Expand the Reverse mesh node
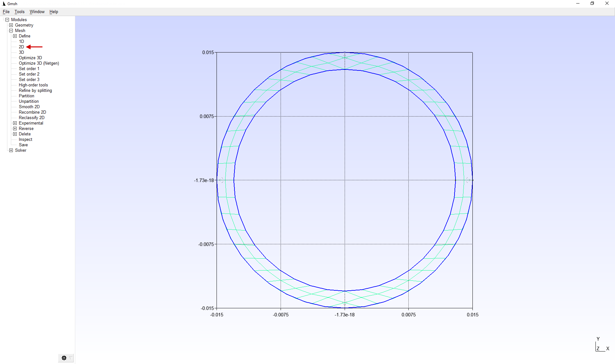This screenshot has width=615, height=364. click(x=15, y=129)
